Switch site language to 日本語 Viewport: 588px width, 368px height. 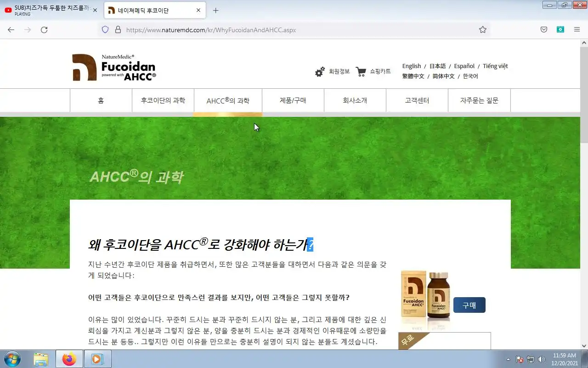click(437, 66)
